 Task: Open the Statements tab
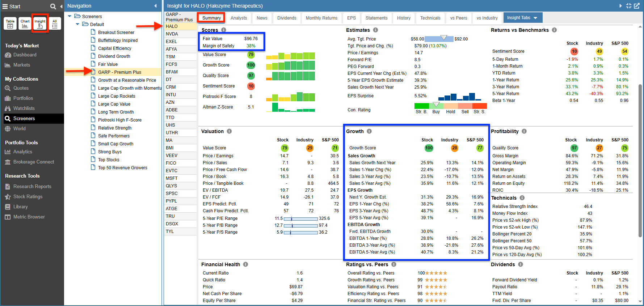pyautogui.click(x=376, y=18)
